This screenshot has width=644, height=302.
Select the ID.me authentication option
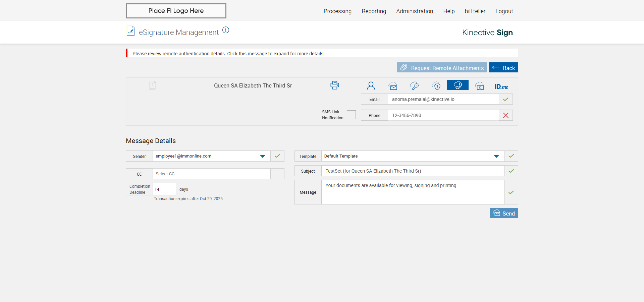point(501,86)
